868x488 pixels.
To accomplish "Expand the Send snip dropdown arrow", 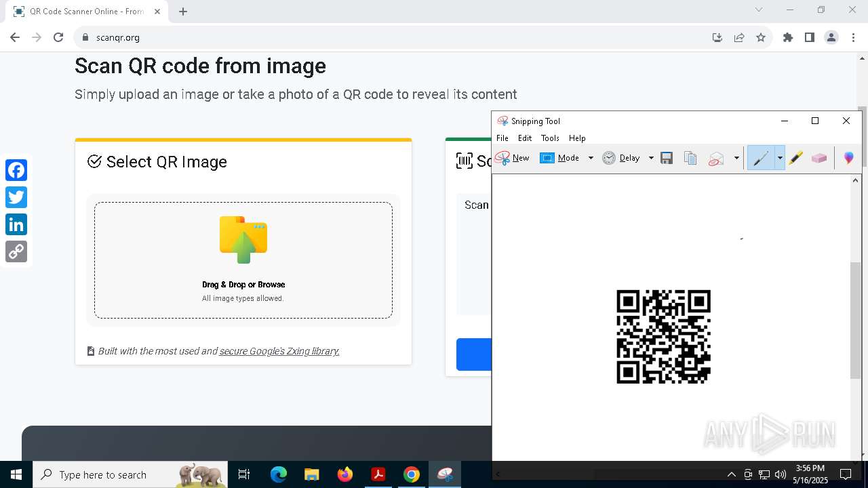I will pos(736,158).
